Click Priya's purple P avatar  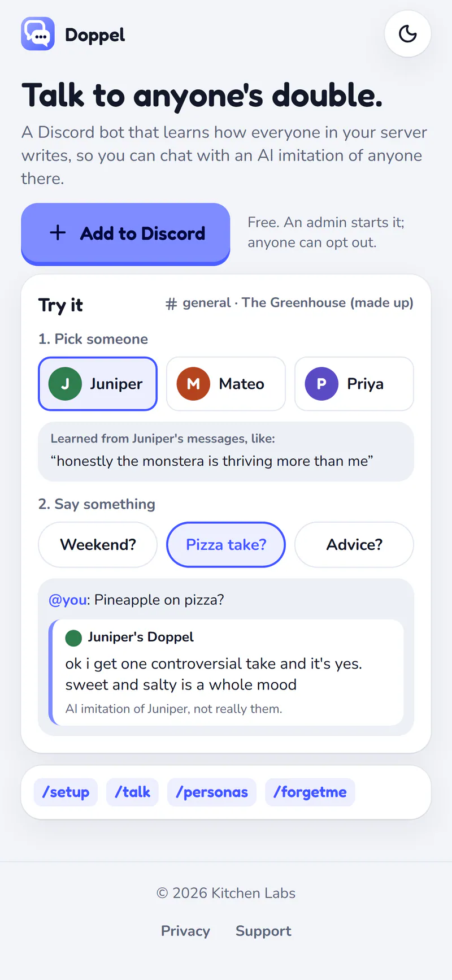(x=321, y=384)
